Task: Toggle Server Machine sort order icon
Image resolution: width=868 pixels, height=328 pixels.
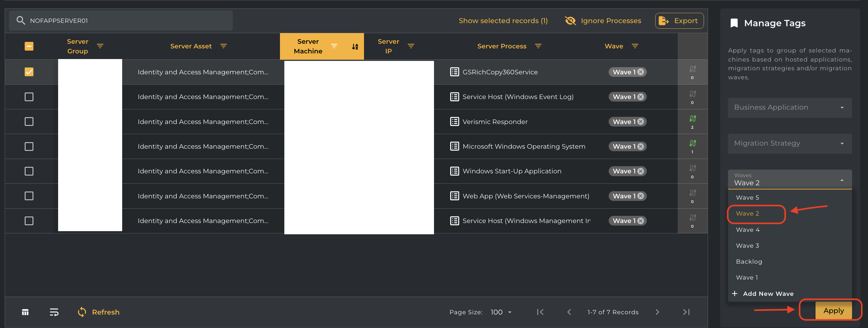Action: 355,47
